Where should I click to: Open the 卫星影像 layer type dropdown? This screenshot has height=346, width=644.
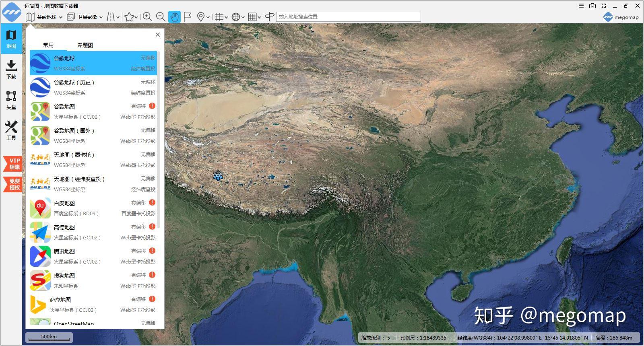click(x=85, y=17)
